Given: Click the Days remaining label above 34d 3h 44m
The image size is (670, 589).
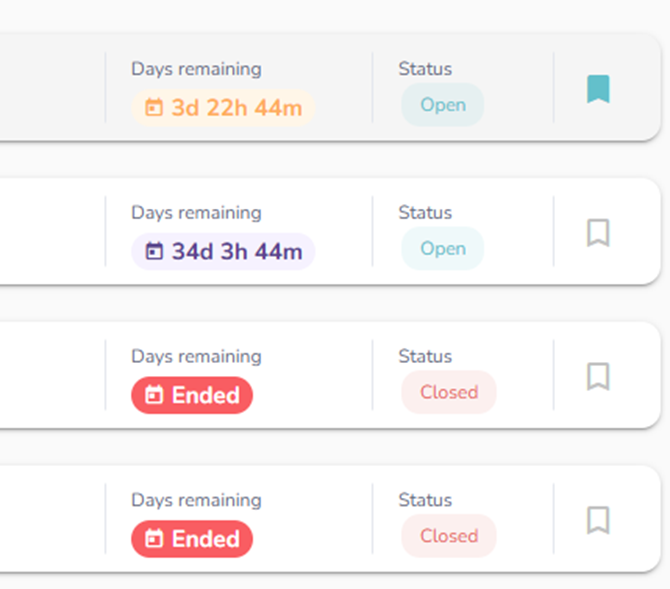Looking at the screenshot, I should 196,213.
